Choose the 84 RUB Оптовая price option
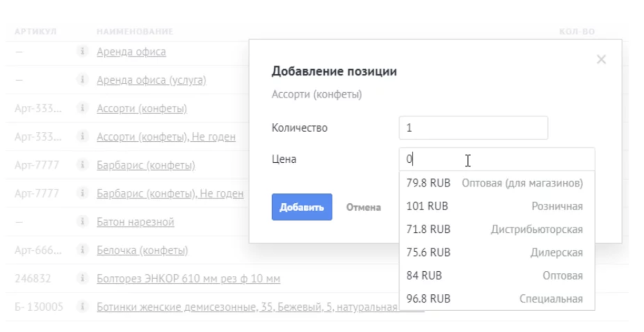644x332 pixels. pos(495,275)
